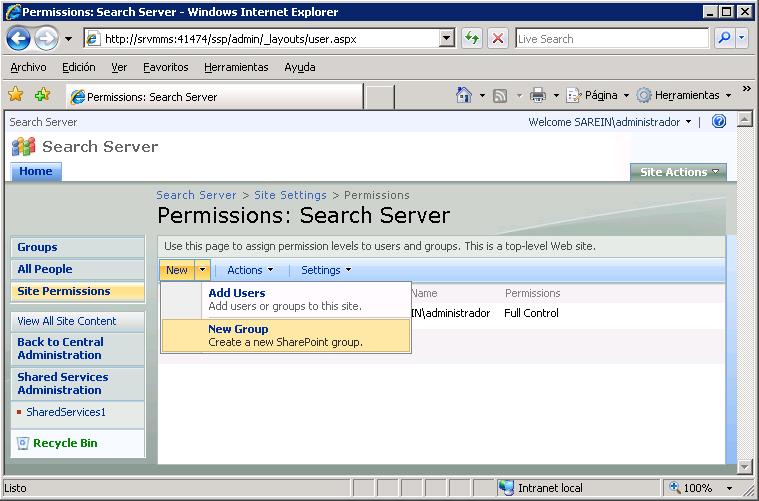Click the blank new tab button

coord(379,97)
